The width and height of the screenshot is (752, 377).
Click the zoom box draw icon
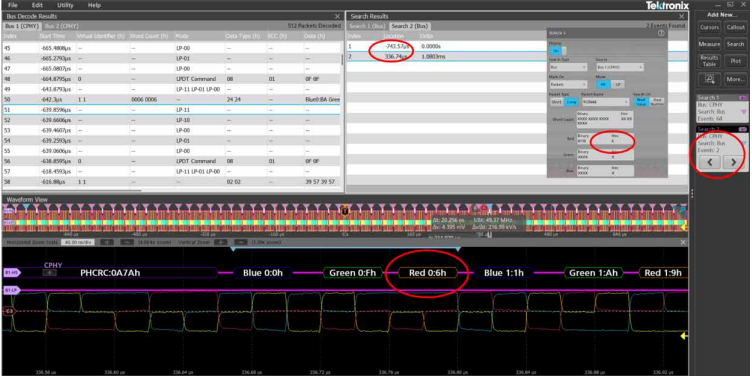click(x=709, y=79)
